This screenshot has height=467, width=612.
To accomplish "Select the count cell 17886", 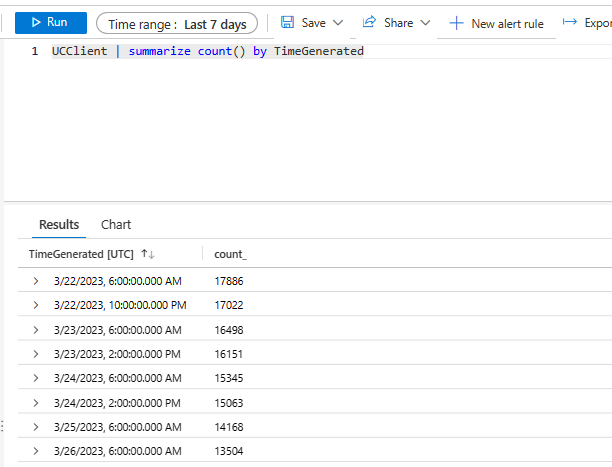I will point(229,282).
